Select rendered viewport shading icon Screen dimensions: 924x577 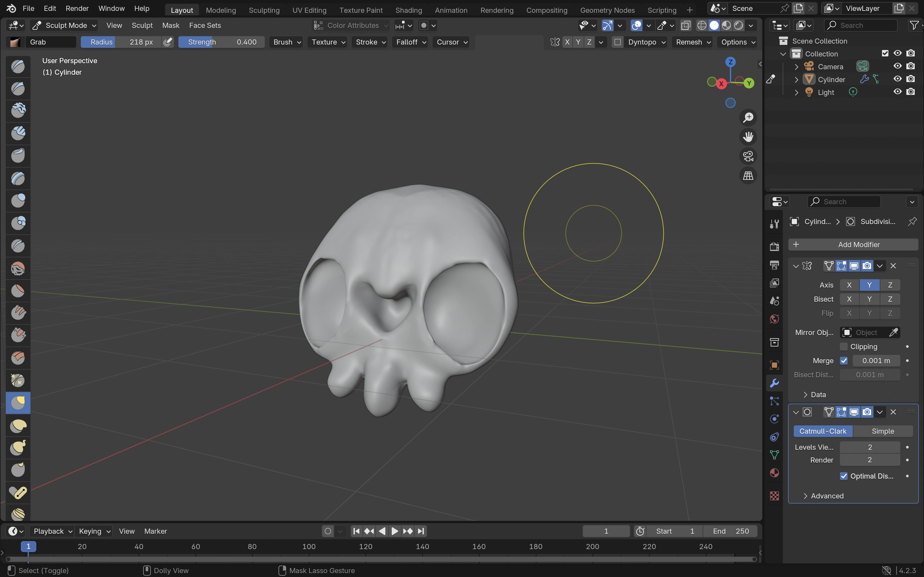pyautogui.click(x=739, y=26)
